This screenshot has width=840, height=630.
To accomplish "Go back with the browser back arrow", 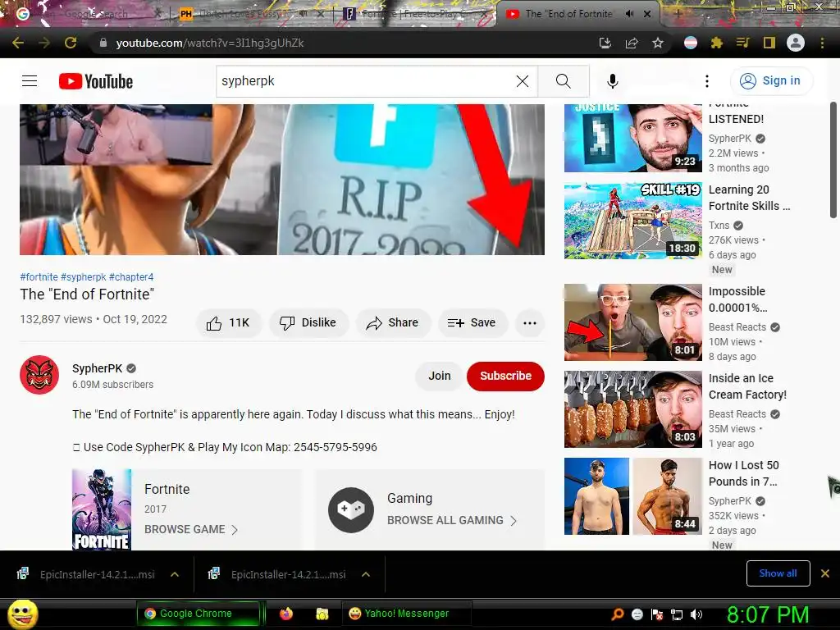I will 18,43.
